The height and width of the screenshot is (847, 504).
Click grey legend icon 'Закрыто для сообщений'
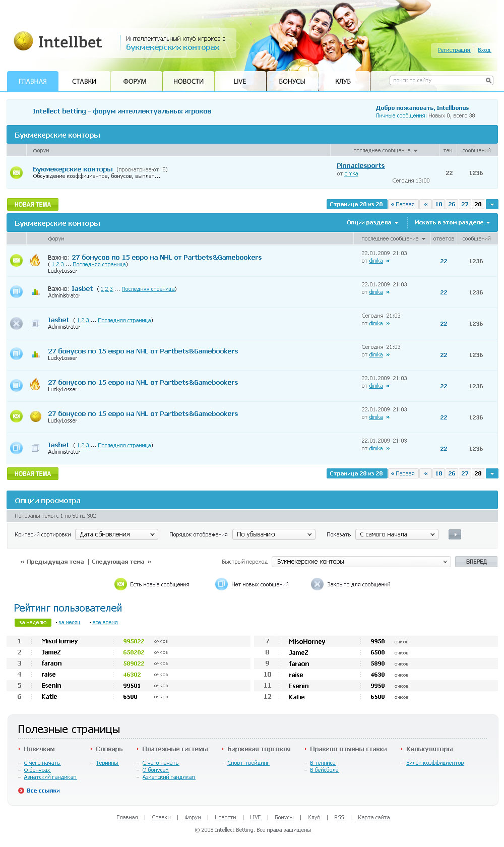pyautogui.click(x=317, y=584)
